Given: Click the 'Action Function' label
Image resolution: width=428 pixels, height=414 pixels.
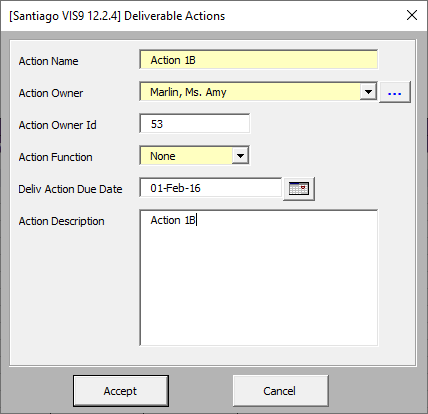Looking at the screenshot, I should 55,157.
